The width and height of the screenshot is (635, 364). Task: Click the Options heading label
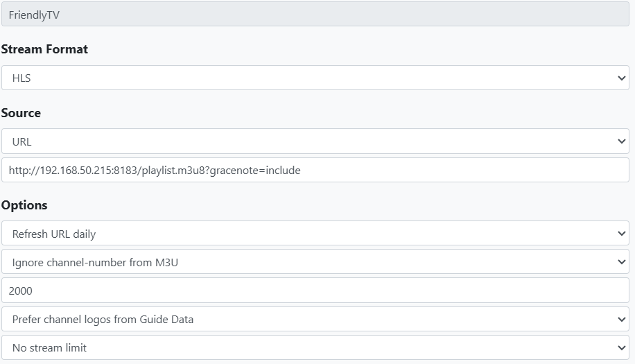pos(24,205)
